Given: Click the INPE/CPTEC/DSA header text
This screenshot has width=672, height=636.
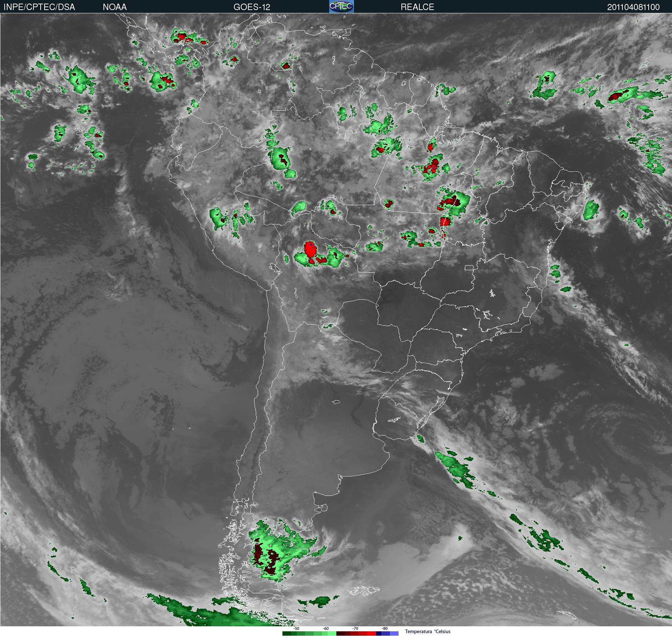Looking at the screenshot, I should tap(39, 7).
